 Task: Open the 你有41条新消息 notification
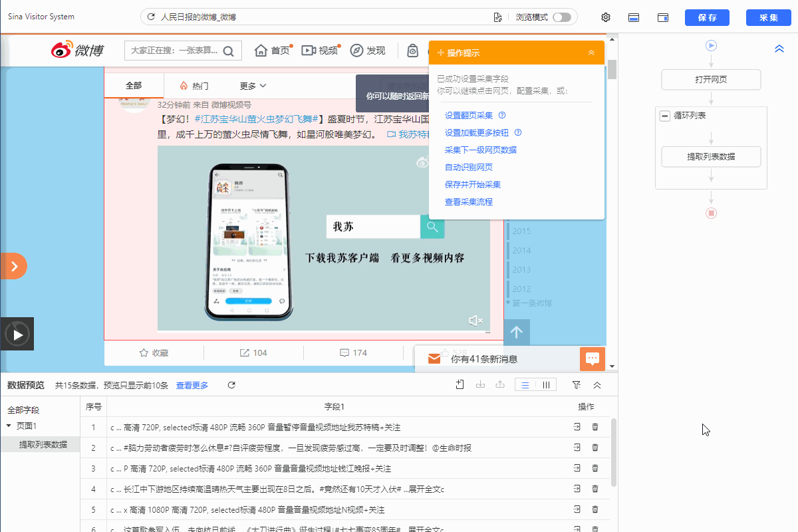(483, 359)
